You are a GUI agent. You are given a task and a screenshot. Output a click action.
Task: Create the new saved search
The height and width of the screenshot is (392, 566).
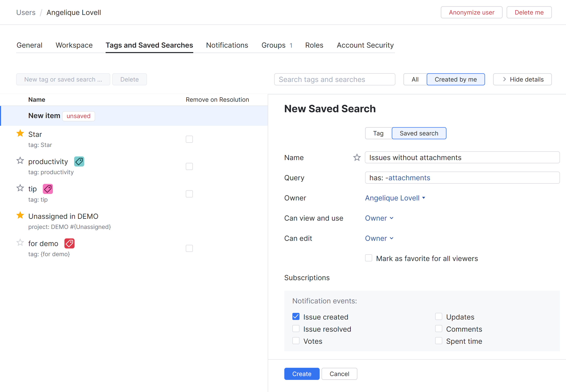302,374
